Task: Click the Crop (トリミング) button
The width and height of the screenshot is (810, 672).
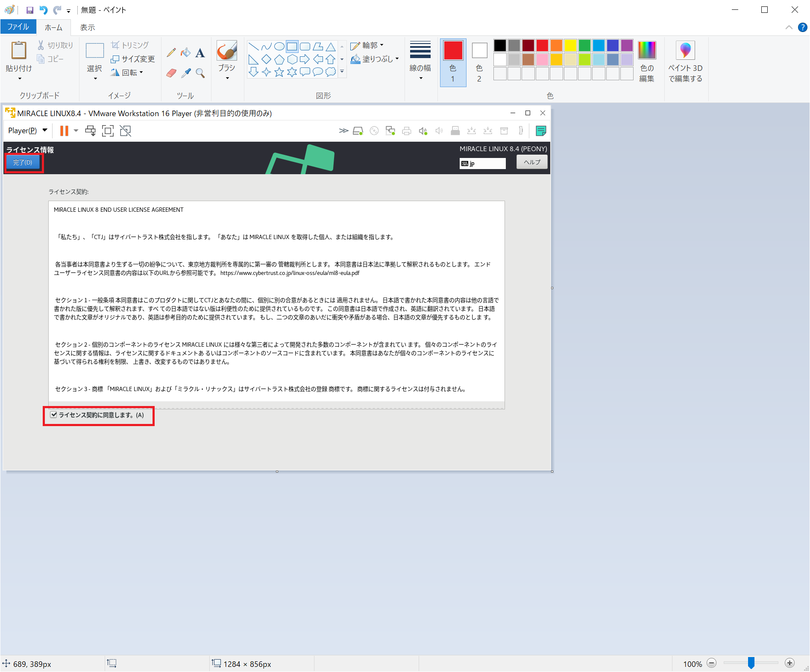Action: [130, 45]
